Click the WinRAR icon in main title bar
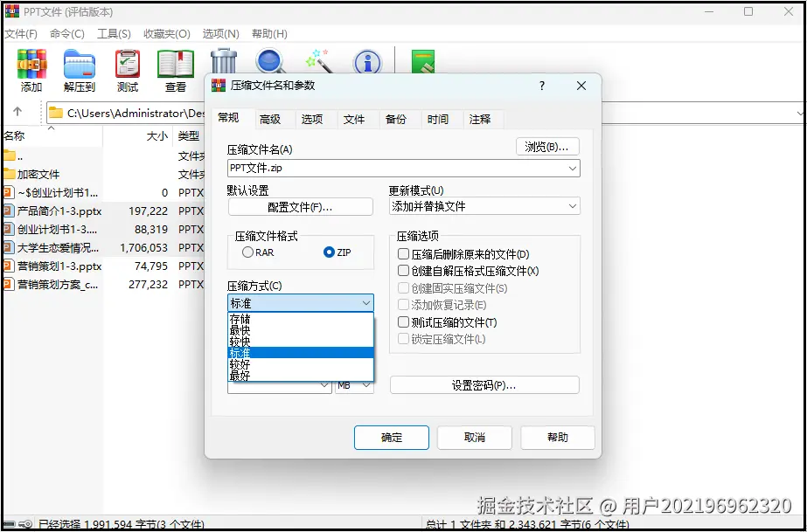 [12, 12]
